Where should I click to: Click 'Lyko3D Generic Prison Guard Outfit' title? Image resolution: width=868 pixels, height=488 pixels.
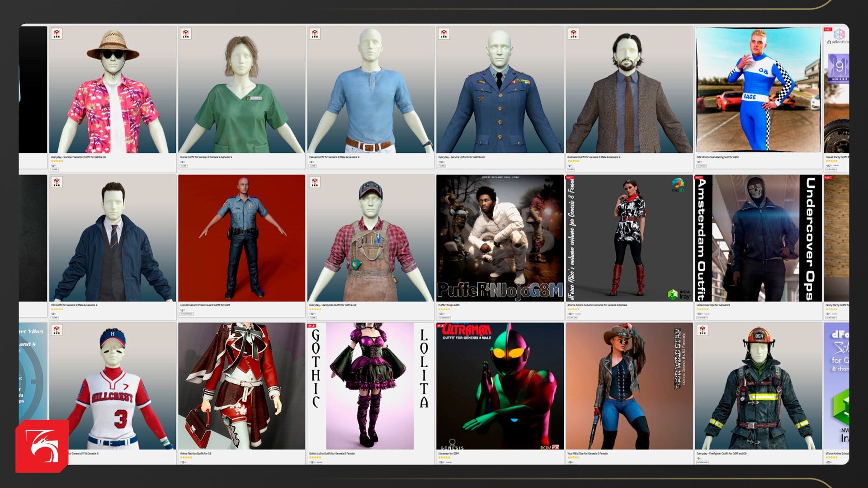click(205, 305)
